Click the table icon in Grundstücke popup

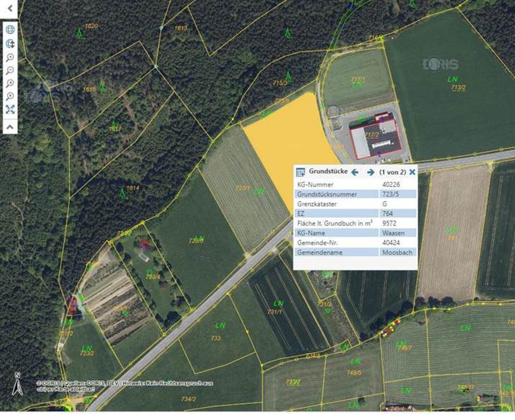(x=300, y=172)
